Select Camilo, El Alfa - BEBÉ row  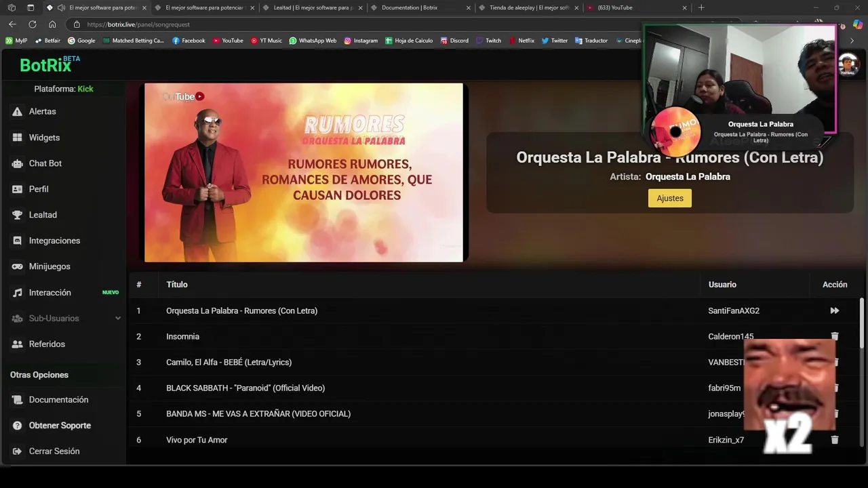229,362
